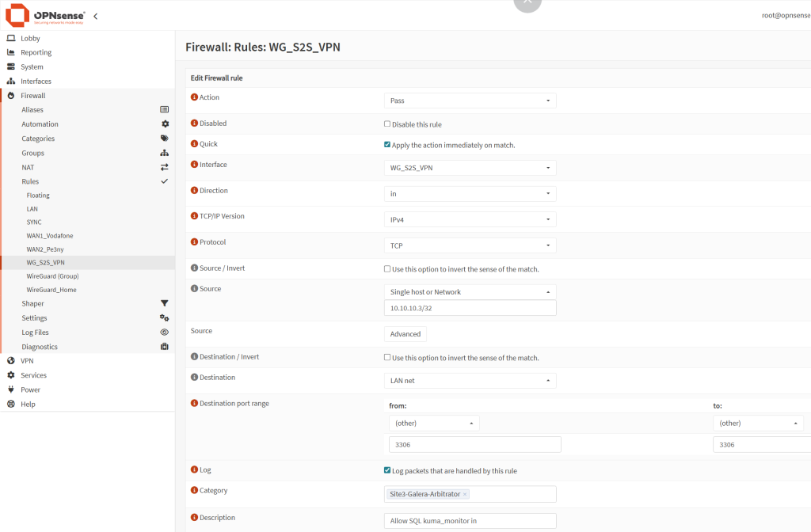
Task: Open the Destination dropdown showing LAN net
Action: (470, 380)
